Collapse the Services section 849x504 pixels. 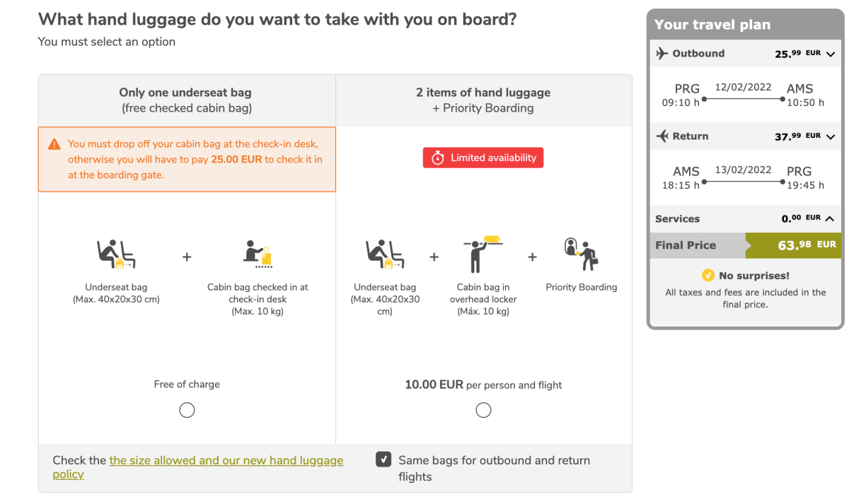point(830,218)
